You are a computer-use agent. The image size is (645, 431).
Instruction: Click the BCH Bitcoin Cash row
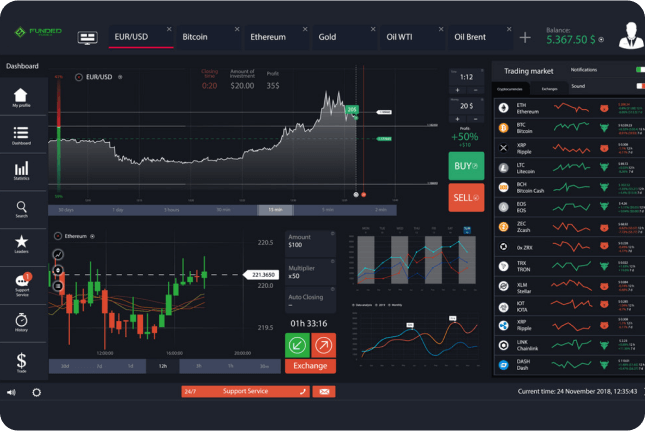click(568, 188)
